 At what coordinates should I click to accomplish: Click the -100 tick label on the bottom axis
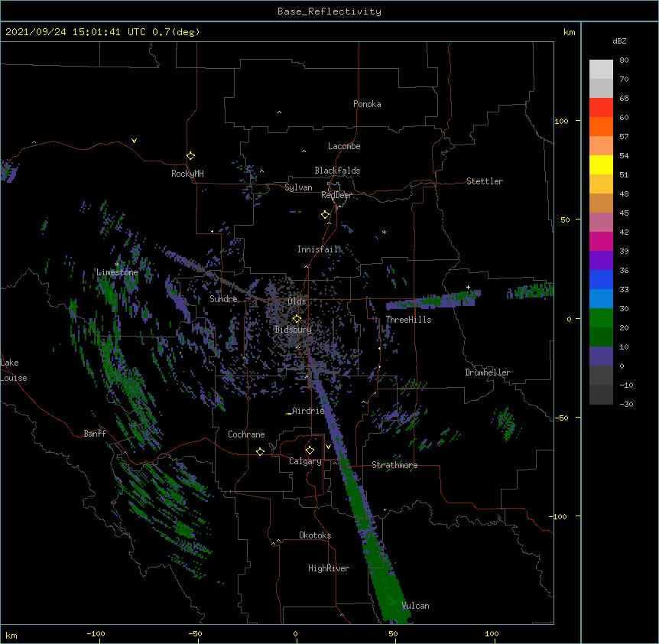point(96,634)
